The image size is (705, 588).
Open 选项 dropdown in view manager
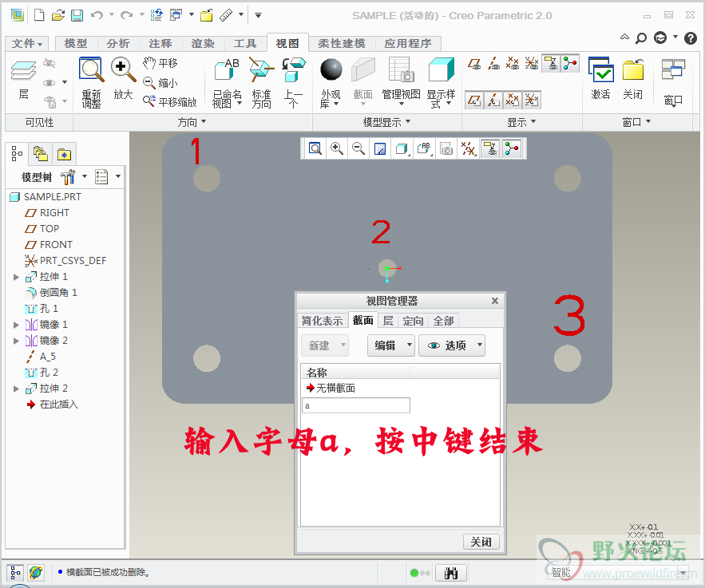[x=452, y=345]
